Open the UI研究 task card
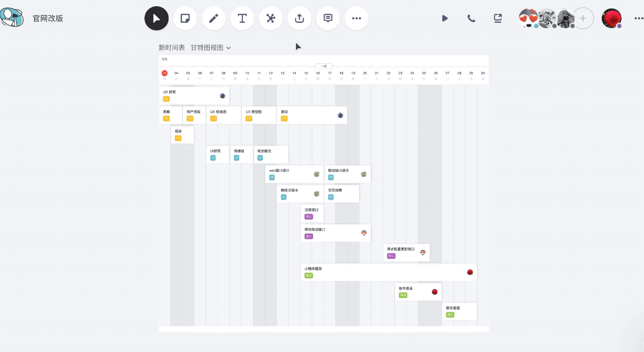The width and height of the screenshot is (644, 352). [x=218, y=155]
